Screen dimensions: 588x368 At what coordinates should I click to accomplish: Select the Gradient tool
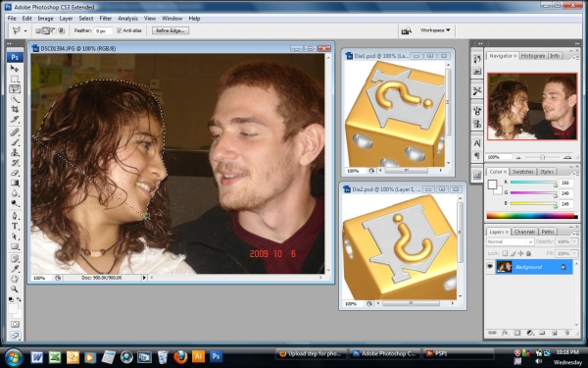click(15, 183)
